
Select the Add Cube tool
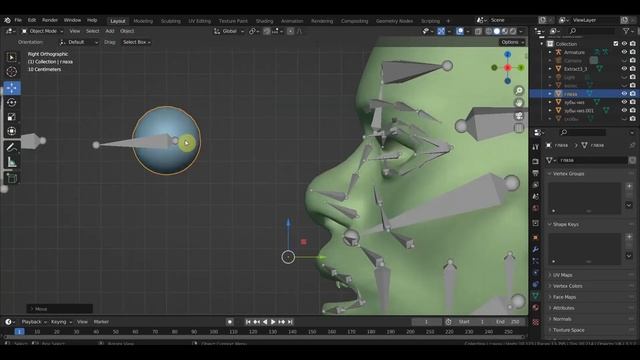click(12, 178)
